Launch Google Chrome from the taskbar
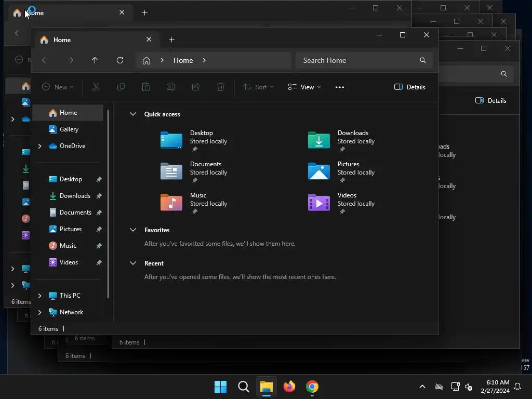532x399 pixels. click(x=312, y=387)
